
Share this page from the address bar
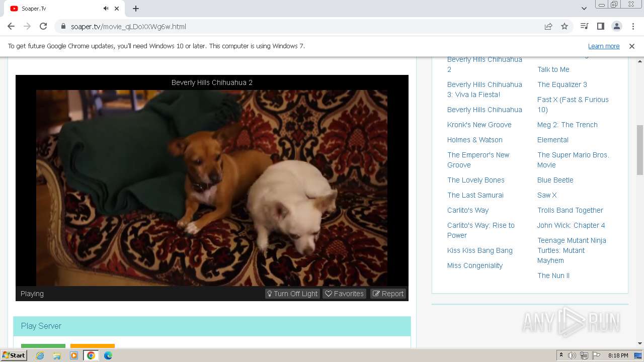tap(548, 27)
